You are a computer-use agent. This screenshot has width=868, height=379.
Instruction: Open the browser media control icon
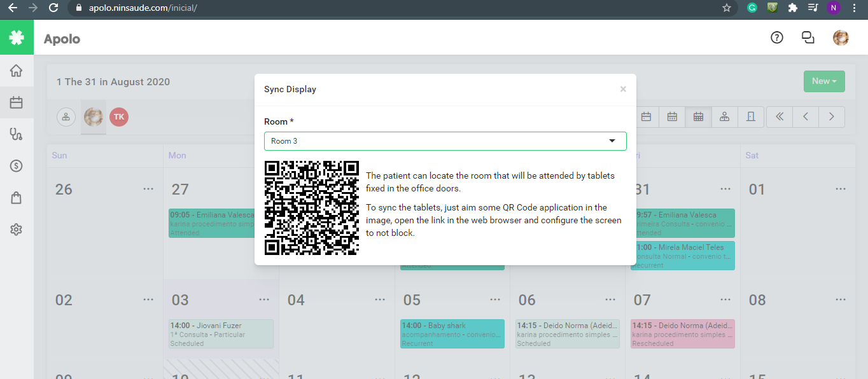click(813, 8)
